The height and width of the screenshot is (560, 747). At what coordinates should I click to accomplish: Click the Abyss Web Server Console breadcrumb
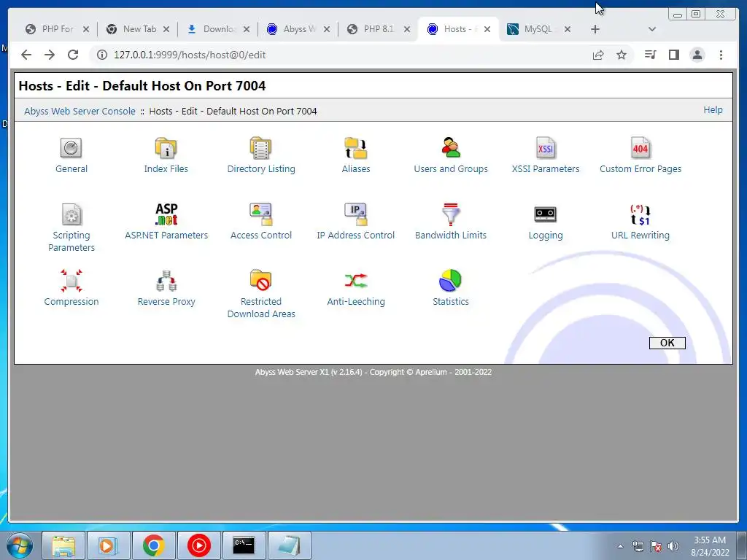[x=80, y=111]
